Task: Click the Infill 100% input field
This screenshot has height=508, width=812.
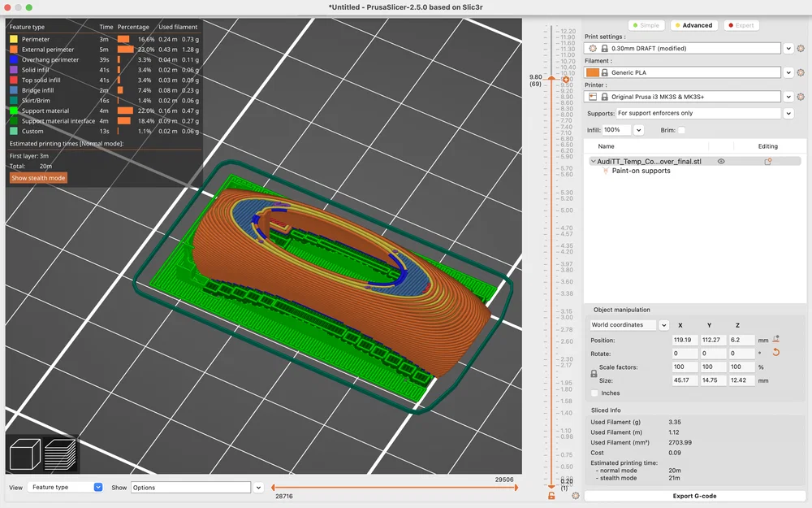Action: point(617,130)
